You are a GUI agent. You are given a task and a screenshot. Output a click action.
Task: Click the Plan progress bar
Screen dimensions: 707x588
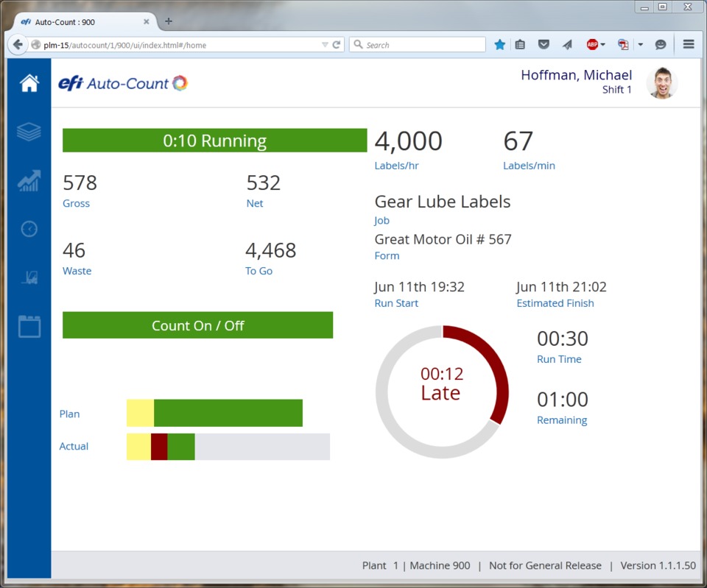point(214,413)
